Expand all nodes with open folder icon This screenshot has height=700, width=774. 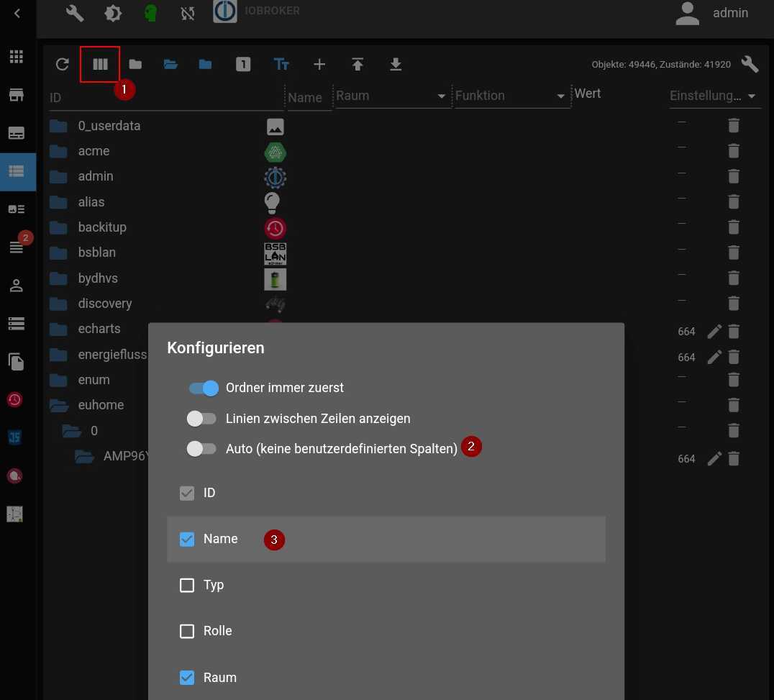(x=170, y=64)
